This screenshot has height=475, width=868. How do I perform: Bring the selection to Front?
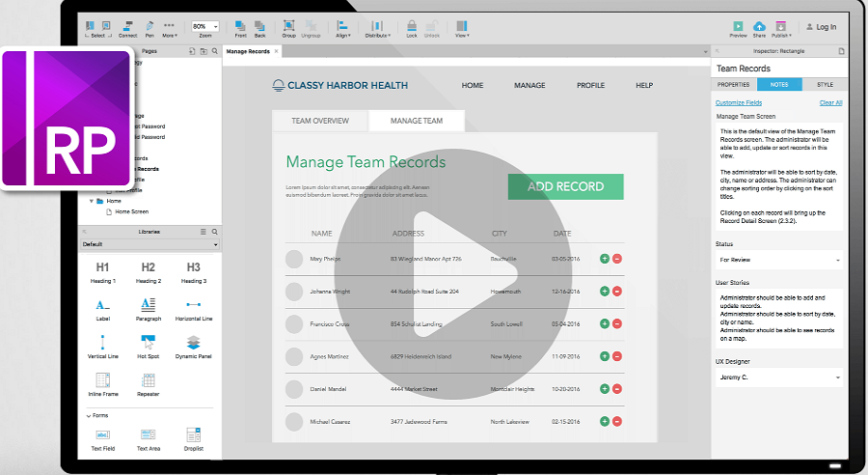pyautogui.click(x=240, y=29)
